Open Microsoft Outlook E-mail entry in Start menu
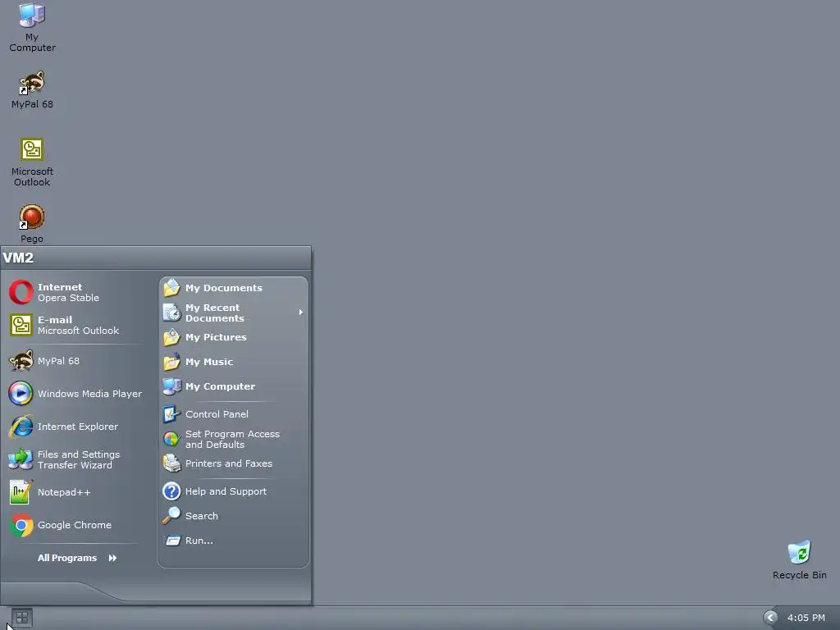 (75, 325)
